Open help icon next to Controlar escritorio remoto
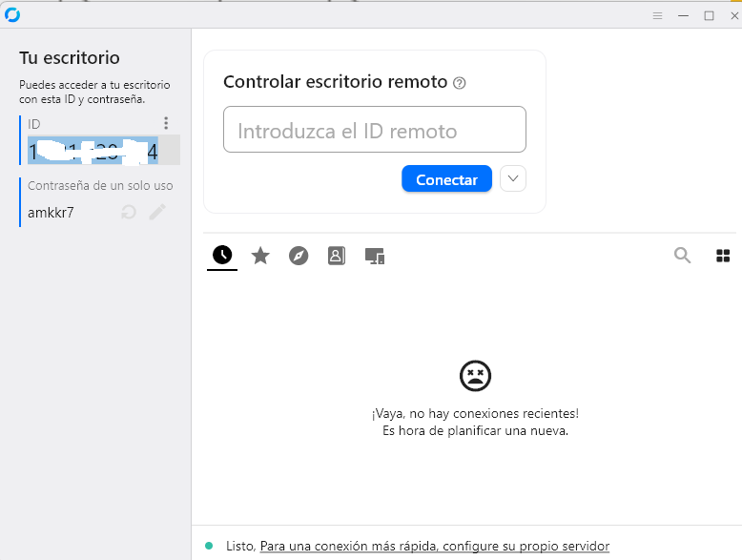The width and height of the screenshot is (742, 560). [x=460, y=83]
